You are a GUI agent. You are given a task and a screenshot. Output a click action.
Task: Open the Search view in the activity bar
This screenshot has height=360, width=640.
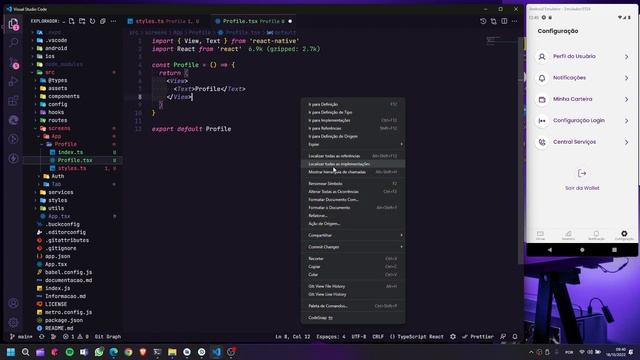tap(13, 42)
